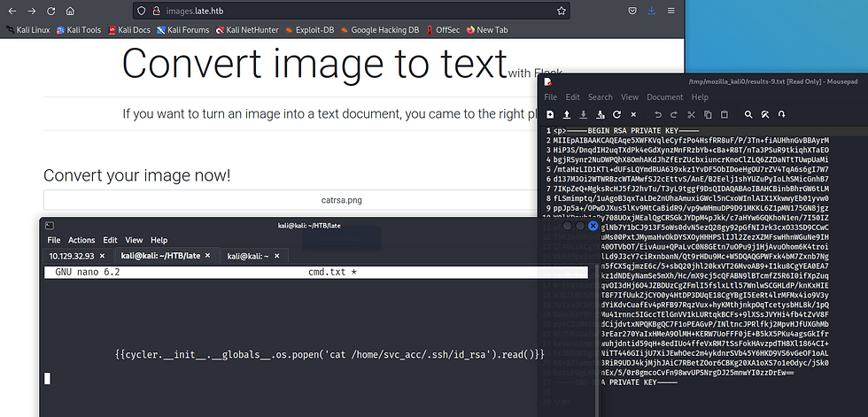The width and height of the screenshot is (868, 417).
Task: Go back in Firefox history
Action: tap(12, 11)
